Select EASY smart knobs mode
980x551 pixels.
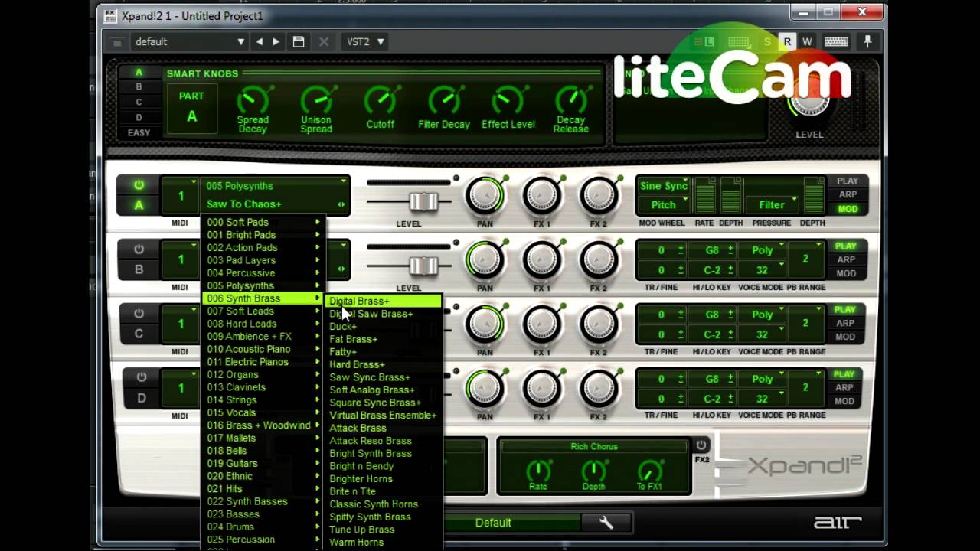click(139, 132)
